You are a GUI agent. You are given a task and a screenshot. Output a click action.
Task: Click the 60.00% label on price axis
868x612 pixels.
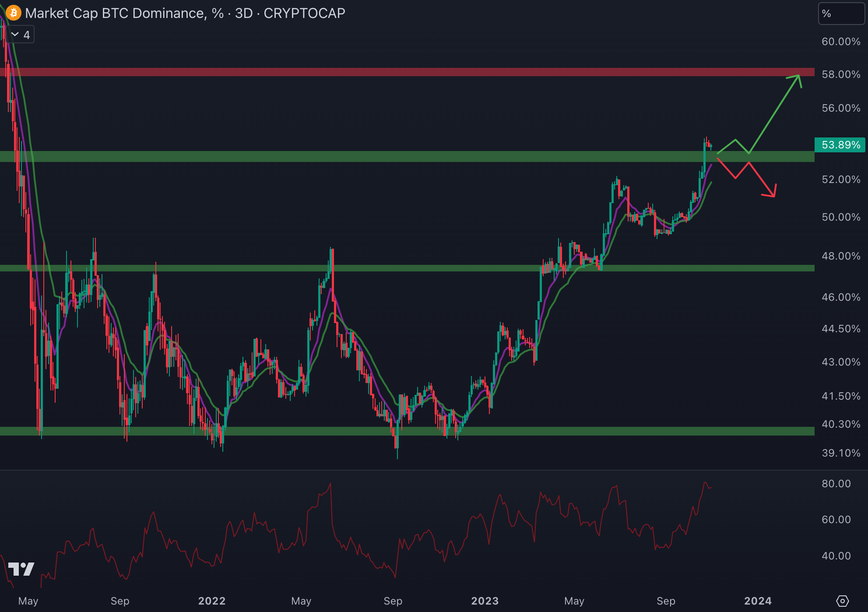(840, 42)
